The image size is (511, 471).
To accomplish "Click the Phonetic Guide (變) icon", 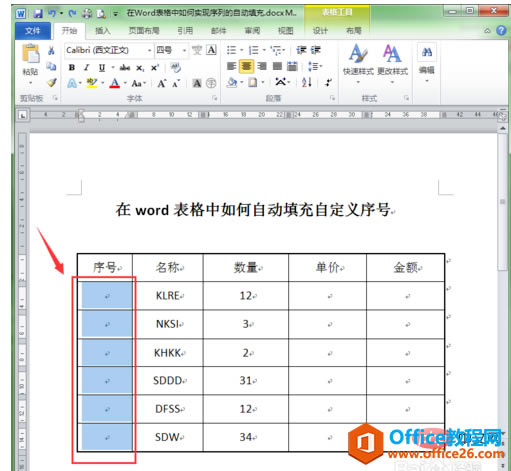I will 197,50.
